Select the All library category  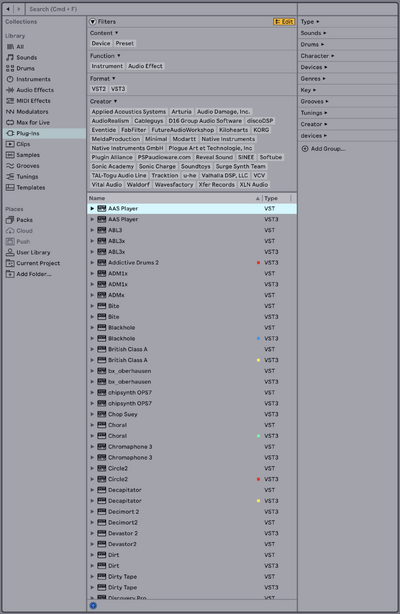(x=20, y=47)
